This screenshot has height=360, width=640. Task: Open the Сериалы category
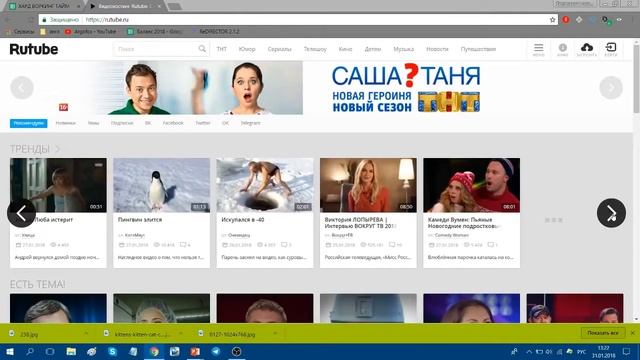point(280,49)
